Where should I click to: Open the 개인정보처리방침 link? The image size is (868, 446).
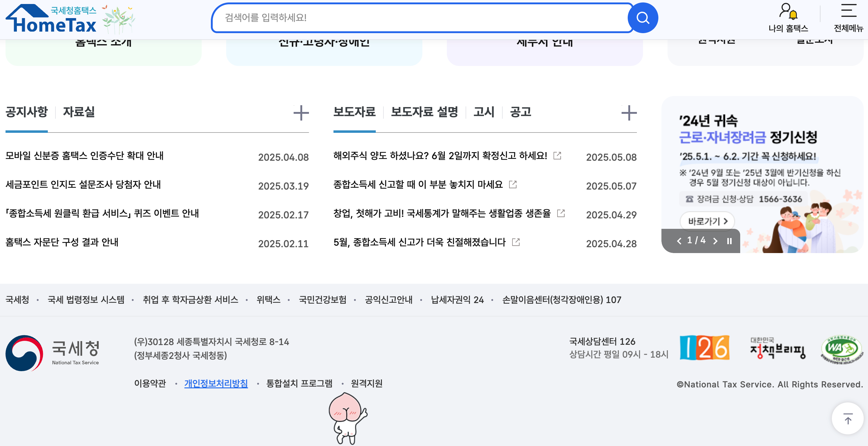(x=216, y=383)
